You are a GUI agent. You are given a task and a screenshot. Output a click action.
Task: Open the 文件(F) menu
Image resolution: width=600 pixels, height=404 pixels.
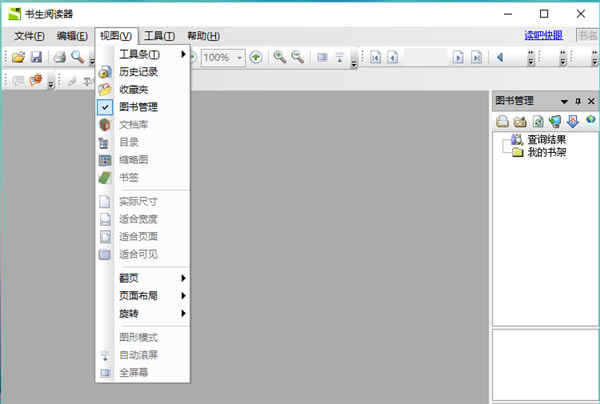click(x=29, y=36)
